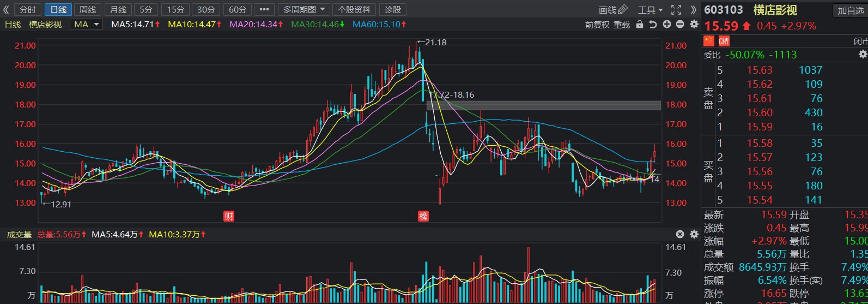Click buy level 5 price 15.54

click(x=760, y=200)
